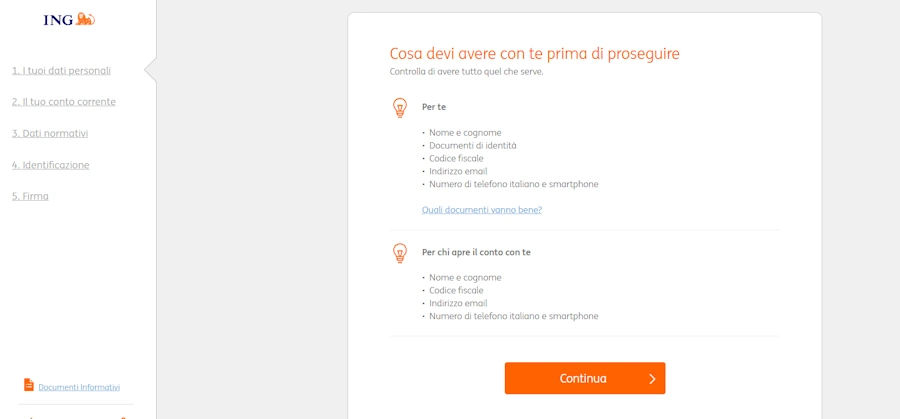Click the "Per chi apre il conto con te" title
This screenshot has height=419, width=900.
(x=476, y=252)
